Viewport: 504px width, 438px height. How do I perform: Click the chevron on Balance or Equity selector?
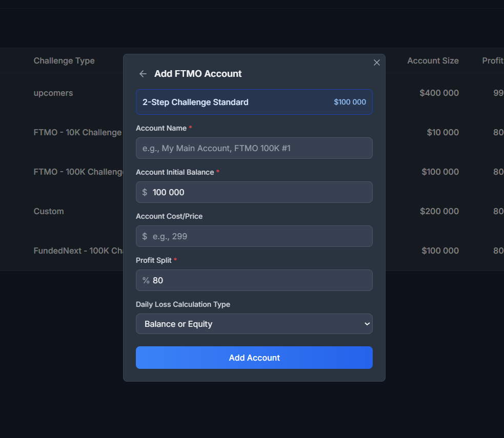tap(367, 324)
